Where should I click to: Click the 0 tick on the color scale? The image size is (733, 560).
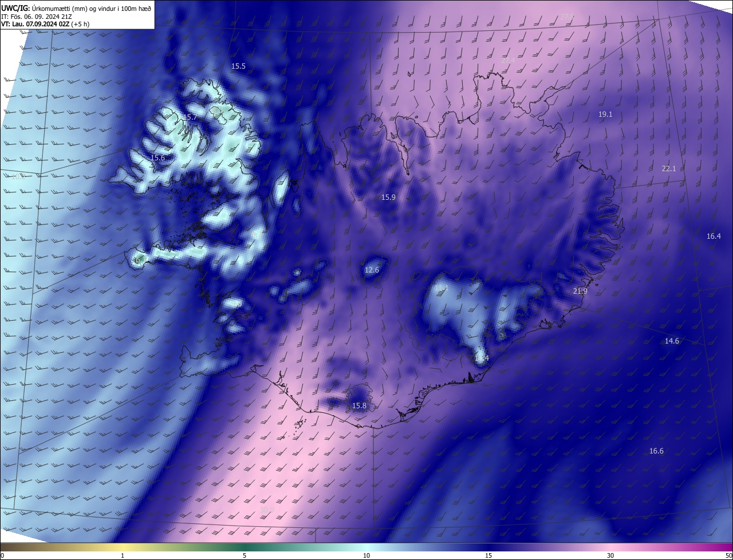coord(2,555)
